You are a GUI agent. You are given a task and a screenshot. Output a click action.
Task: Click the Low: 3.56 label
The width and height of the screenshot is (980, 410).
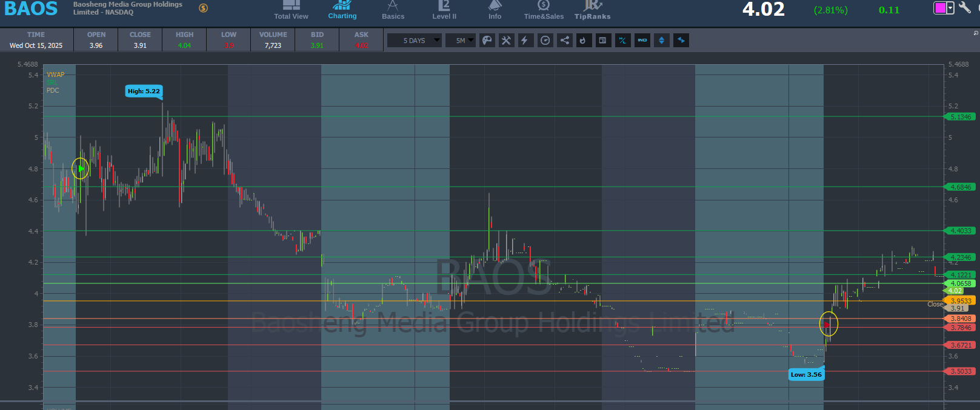click(806, 374)
